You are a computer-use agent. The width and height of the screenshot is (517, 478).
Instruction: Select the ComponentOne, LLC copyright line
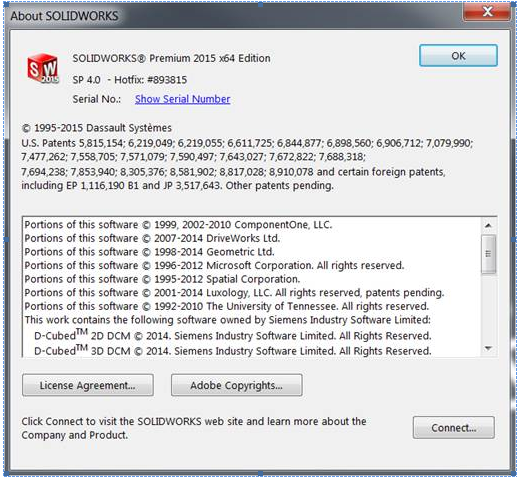[x=178, y=225]
